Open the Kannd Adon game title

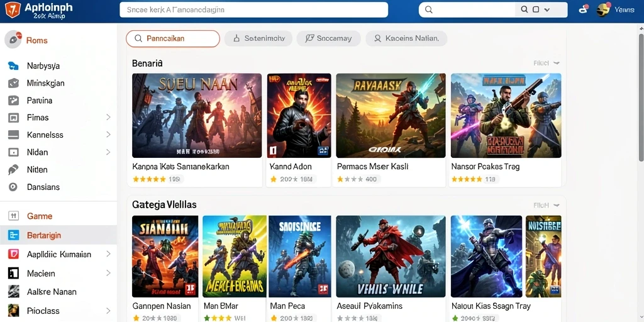tap(291, 167)
